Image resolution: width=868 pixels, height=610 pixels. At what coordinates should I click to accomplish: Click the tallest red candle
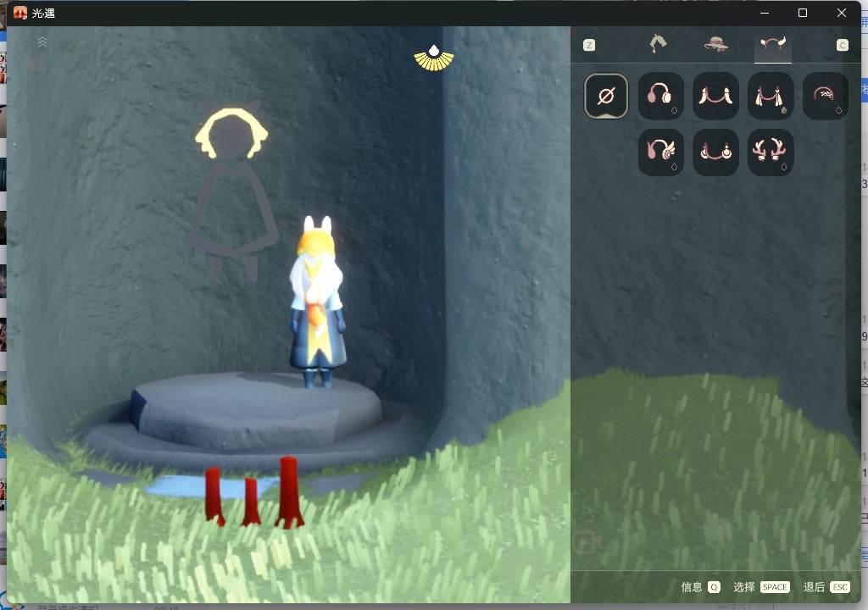click(x=288, y=491)
